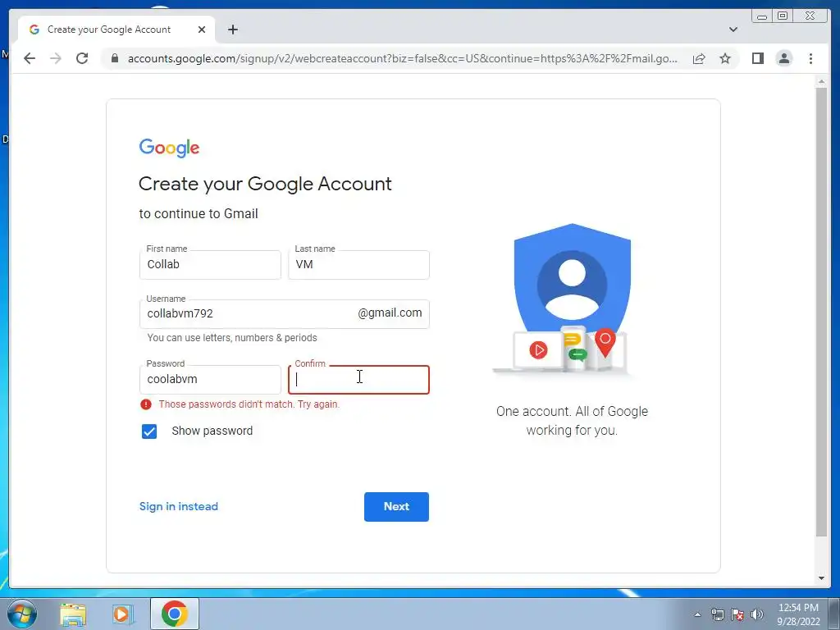
Task: Click the lock icon in address bar
Action: 115,58
